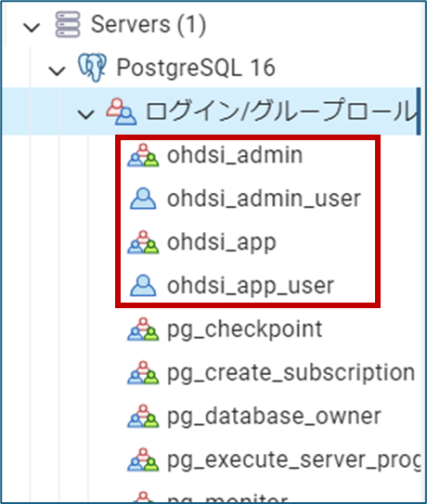427x504 pixels.
Task: Select the ohdsi_app role entry
Action: point(222,242)
